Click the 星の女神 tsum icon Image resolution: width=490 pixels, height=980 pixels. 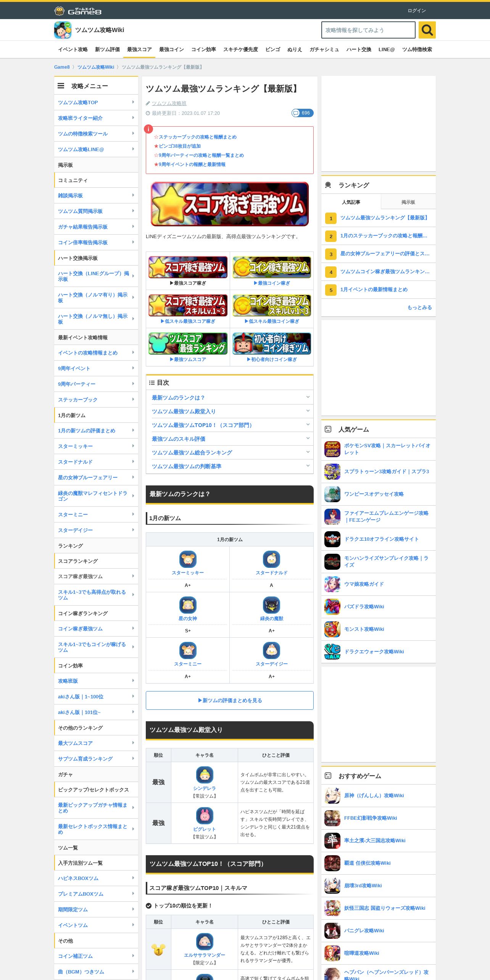[x=188, y=605]
